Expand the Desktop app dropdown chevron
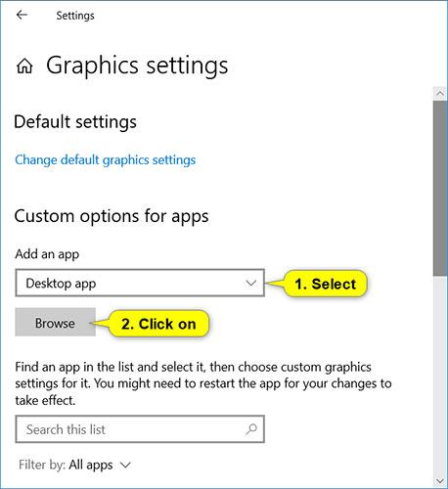Image resolution: width=448 pixels, height=489 pixels. pos(250,283)
